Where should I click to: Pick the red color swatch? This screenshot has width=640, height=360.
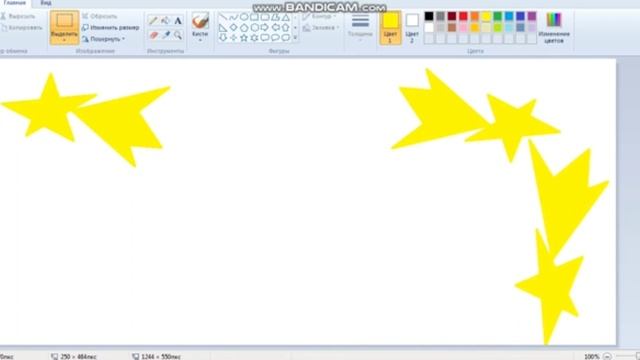(x=463, y=16)
